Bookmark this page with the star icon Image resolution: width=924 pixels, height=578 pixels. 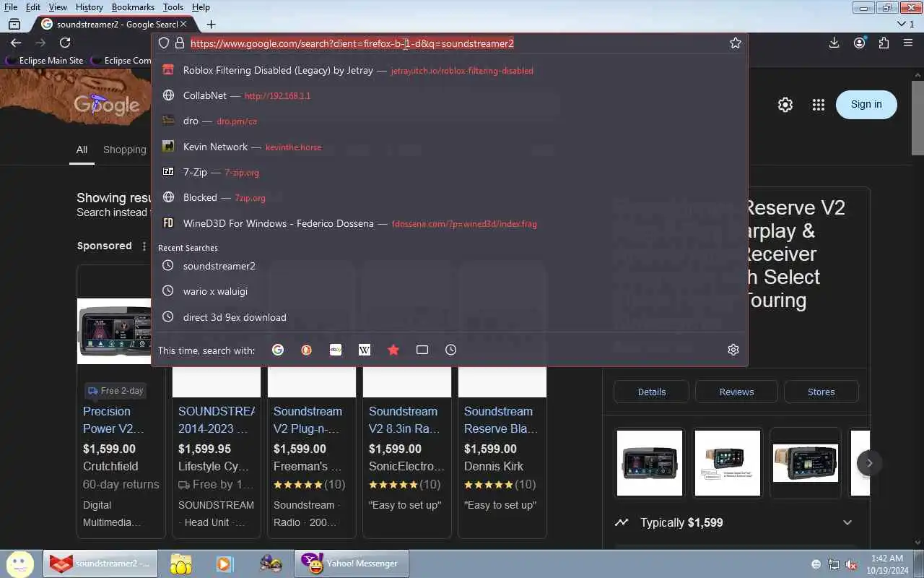coord(736,43)
